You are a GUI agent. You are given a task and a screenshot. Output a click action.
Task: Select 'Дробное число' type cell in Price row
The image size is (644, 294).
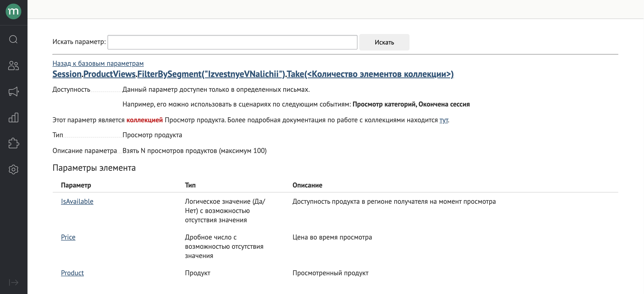click(224, 246)
